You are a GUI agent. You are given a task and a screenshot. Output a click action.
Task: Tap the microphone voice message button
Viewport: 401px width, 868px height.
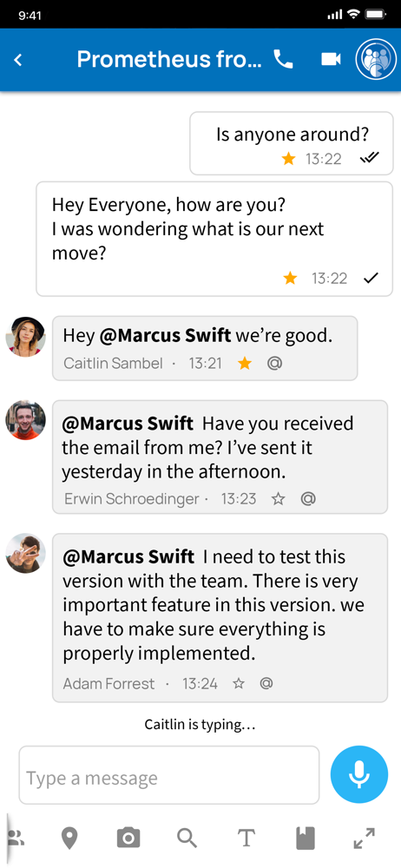pyautogui.click(x=359, y=774)
